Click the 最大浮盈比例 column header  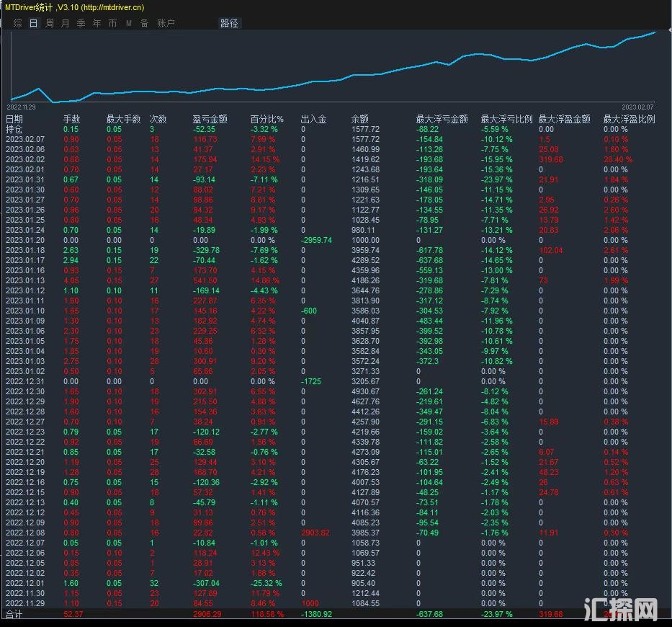tap(629, 119)
